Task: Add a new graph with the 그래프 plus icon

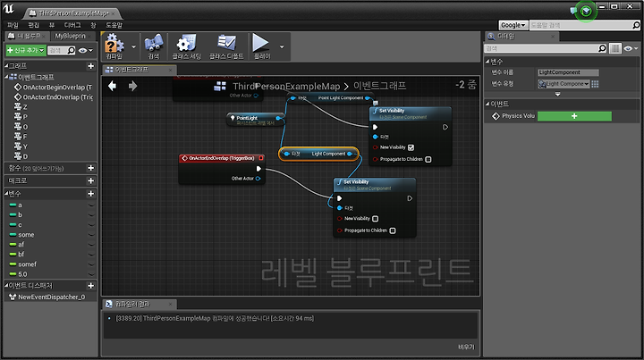Action: point(90,66)
